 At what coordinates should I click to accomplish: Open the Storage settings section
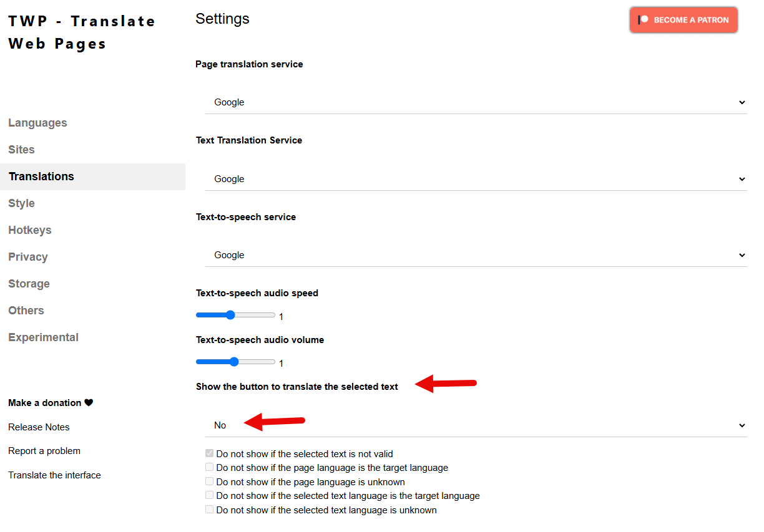click(x=29, y=284)
